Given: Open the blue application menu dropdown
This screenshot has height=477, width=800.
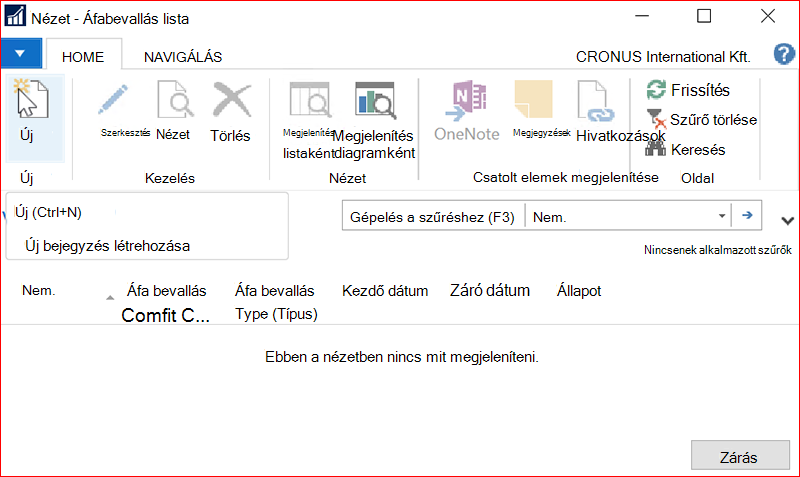Looking at the screenshot, I should coord(20,53).
